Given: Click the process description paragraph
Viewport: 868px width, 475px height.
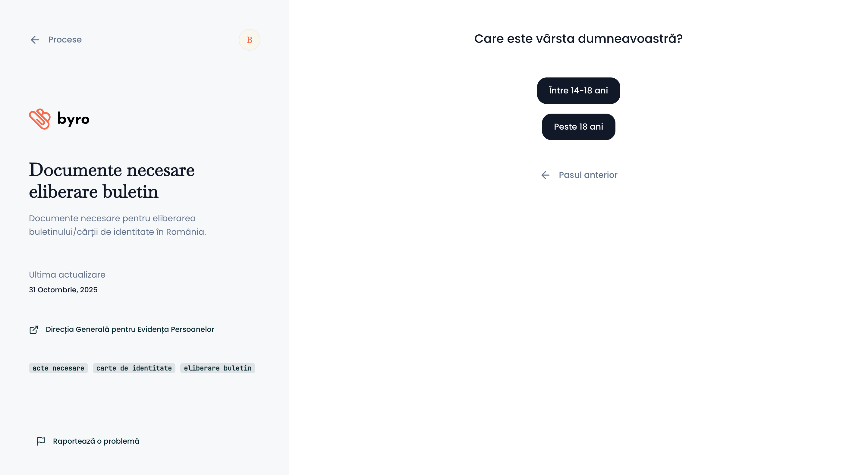Looking at the screenshot, I should [117, 225].
